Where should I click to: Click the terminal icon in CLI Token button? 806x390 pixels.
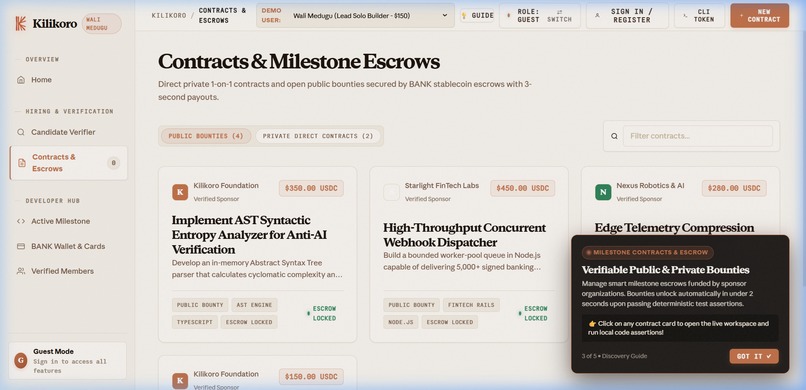coord(685,15)
